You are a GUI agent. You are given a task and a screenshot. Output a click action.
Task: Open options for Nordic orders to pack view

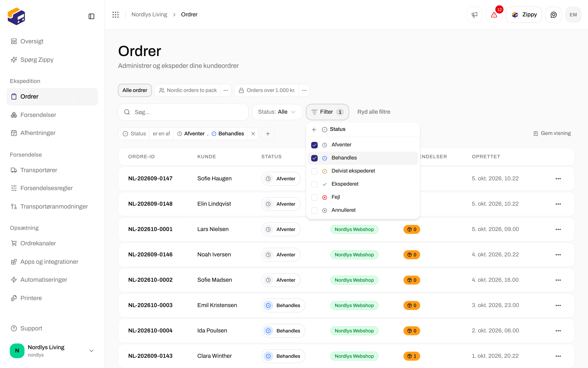[x=226, y=90]
